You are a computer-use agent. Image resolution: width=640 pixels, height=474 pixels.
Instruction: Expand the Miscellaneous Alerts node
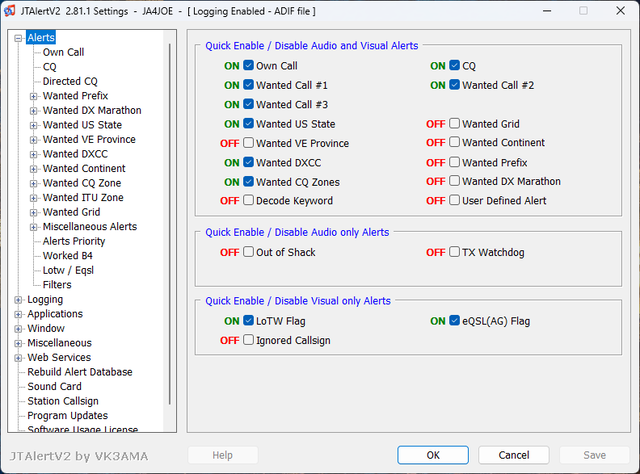[x=33, y=227]
